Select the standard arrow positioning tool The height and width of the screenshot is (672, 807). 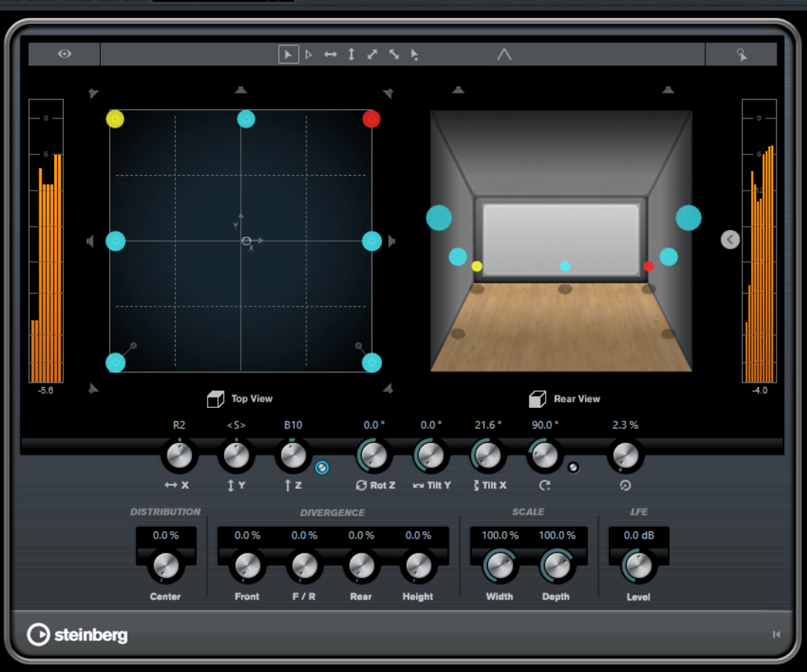click(x=289, y=54)
